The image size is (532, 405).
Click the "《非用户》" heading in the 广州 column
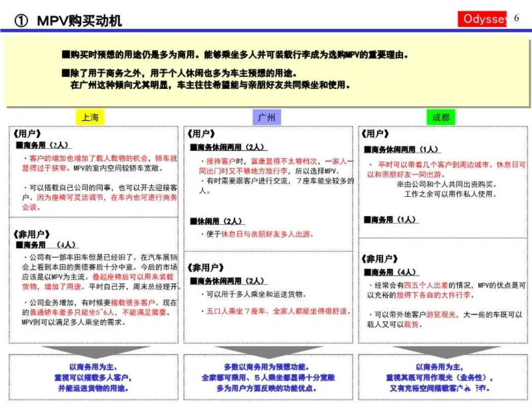click(206, 267)
